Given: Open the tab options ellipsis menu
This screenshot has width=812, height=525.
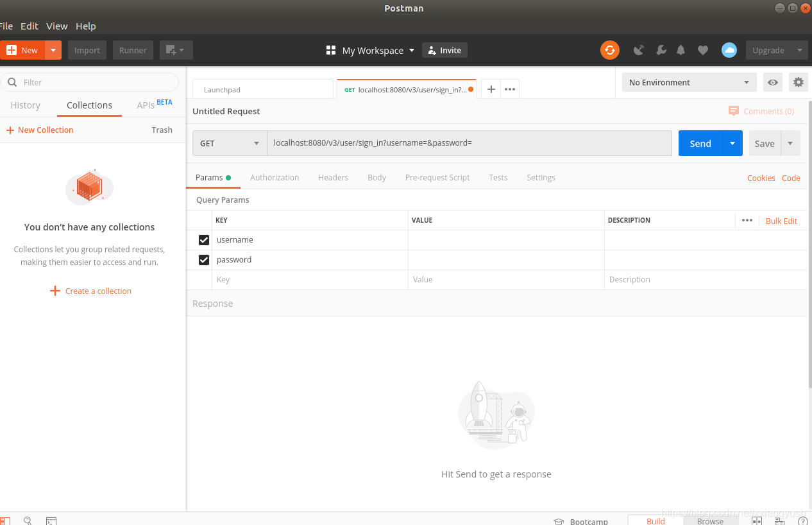Looking at the screenshot, I should [x=510, y=89].
